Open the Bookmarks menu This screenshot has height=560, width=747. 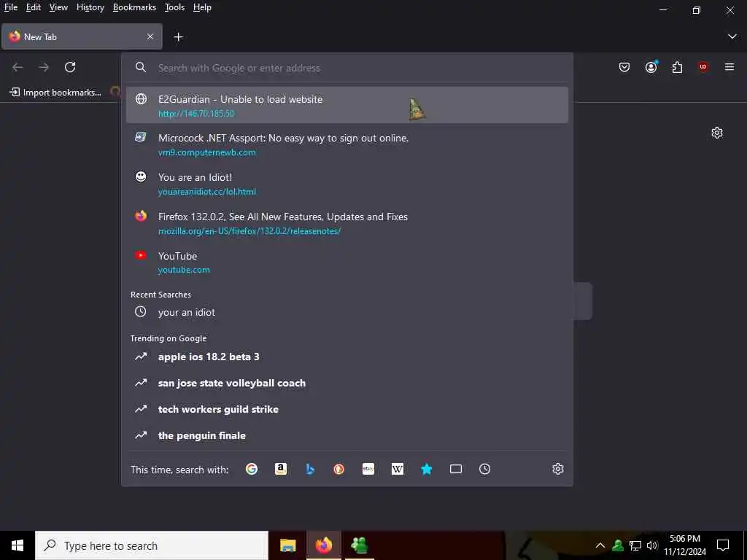pyautogui.click(x=134, y=7)
